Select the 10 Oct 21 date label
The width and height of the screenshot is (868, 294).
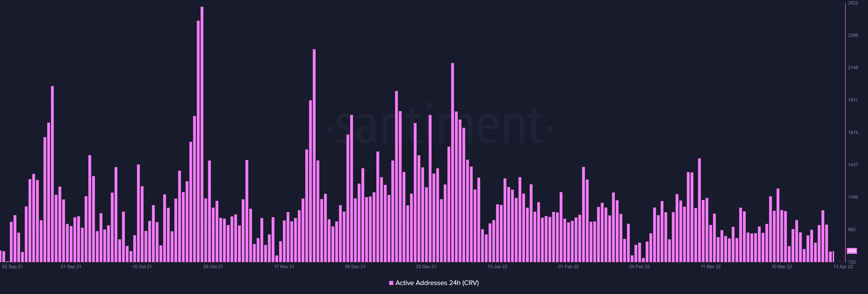click(x=142, y=267)
